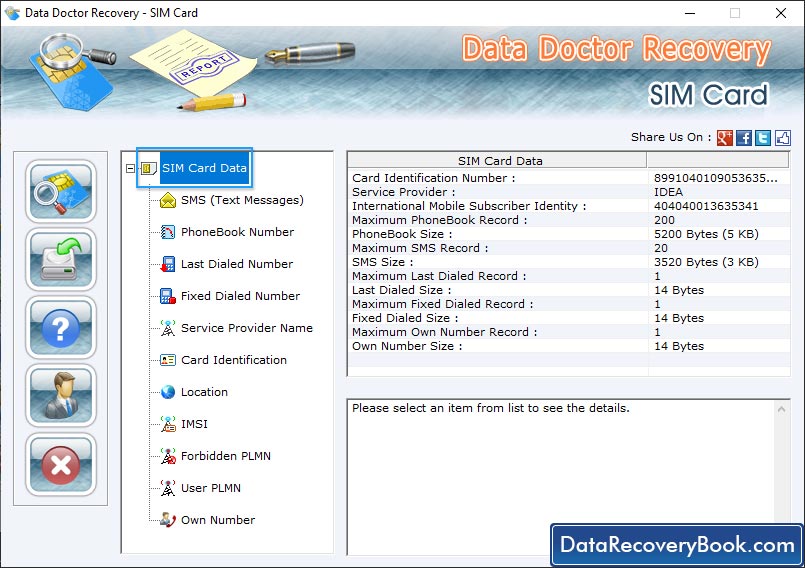Select Location tree item

pos(204,392)
